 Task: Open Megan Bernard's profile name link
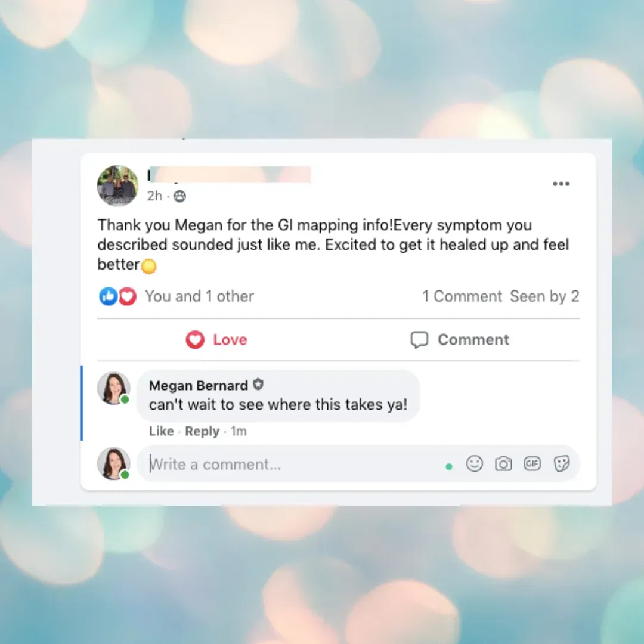pos(199,385)
